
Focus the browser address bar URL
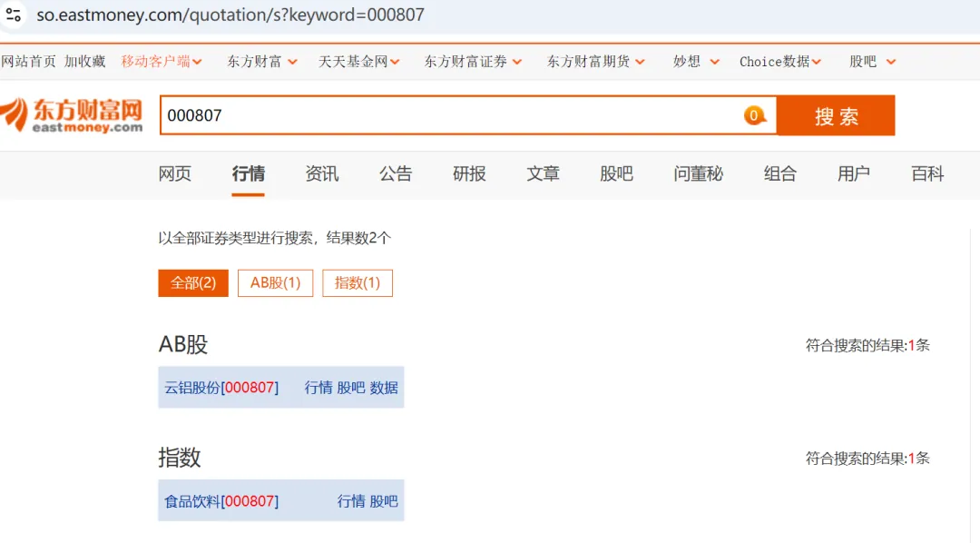(230, 15)
